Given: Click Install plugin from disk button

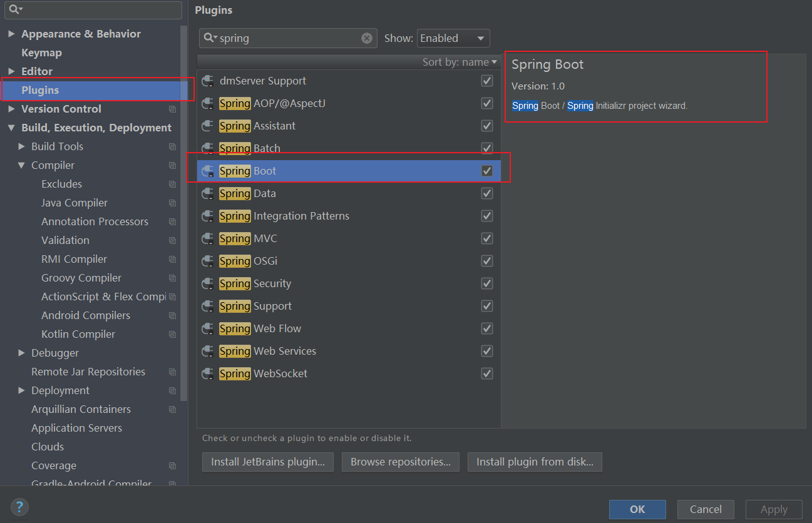Looking at the screenshot, I should click(x=535, y=462).
